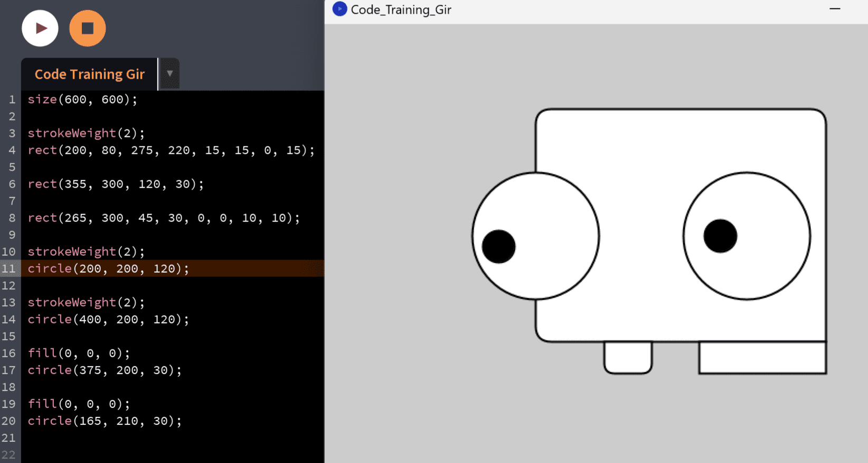Click the Processing icon in sketch window title
The height and width of the screenshot is (463, 868).
(339, 9)
